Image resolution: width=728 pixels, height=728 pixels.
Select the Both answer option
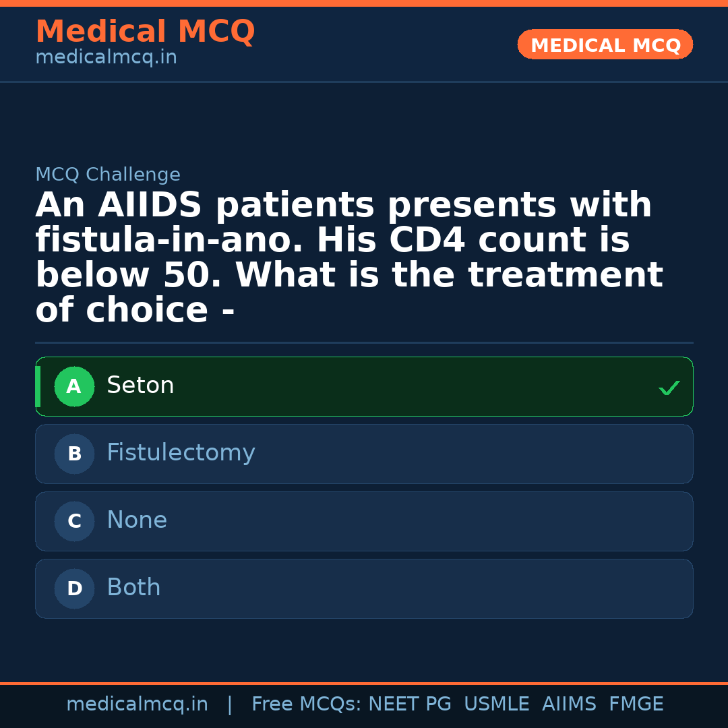pos(364,588)
